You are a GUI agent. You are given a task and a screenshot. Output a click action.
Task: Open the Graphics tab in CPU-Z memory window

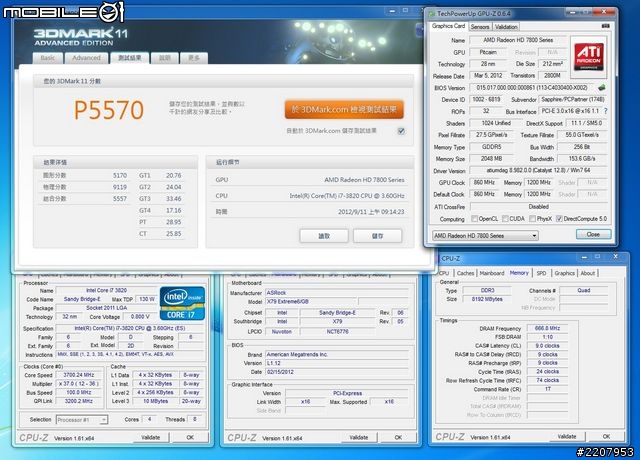tap(564, 273)
